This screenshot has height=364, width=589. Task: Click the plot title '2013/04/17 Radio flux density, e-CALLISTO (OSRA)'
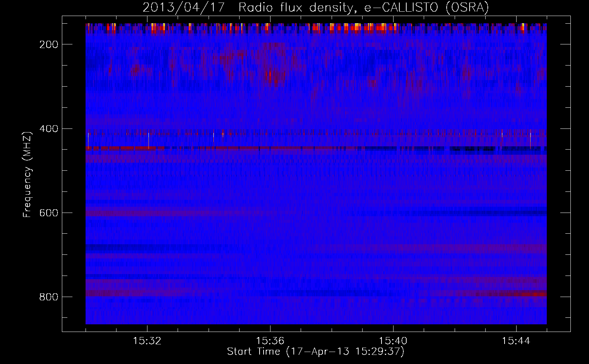pyautogui.click(x=316, y=8)
